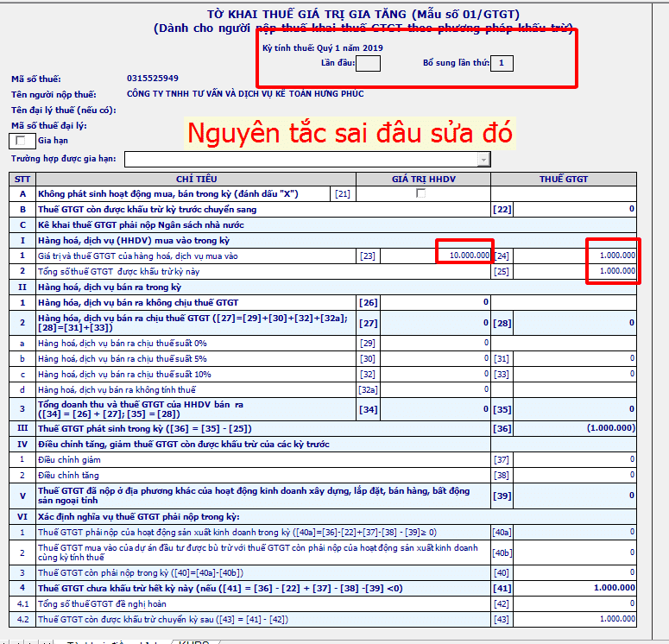Screen dimensions: 669x644
Task: Click the taxpayer name 'CÔNG TY TNHH TƯ VẤN...'
Action: click(245, 94)
